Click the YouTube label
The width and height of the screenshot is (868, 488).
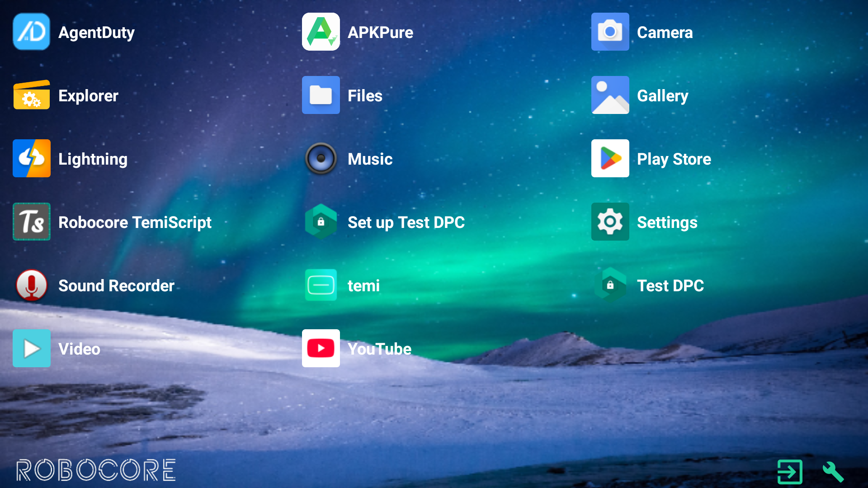click(379, 349)
